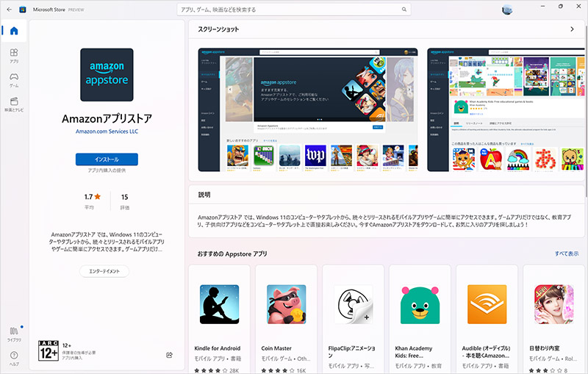Image resolution: width=588 pixels, height=374 pixels.
Task: Click the インストール button
Action: [107, 159]
